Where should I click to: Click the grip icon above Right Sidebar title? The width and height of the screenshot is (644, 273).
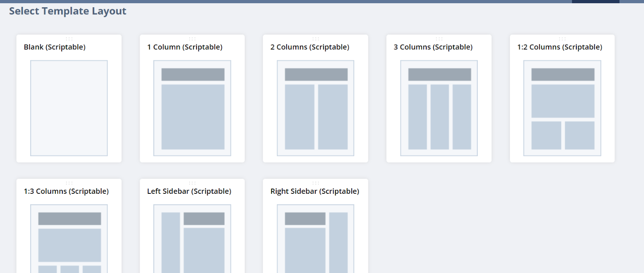tap(316, 183)
